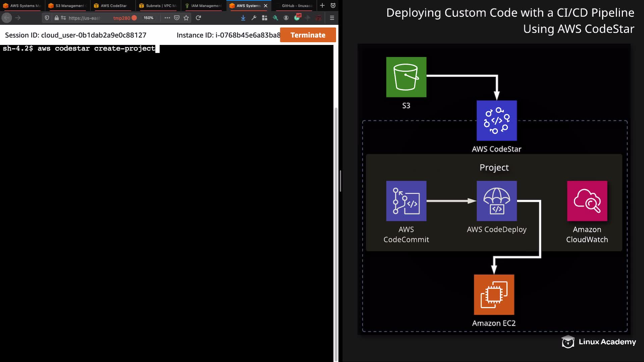
Task: Toggle the extension icon with off badge
Action: (x=297, y=17)
